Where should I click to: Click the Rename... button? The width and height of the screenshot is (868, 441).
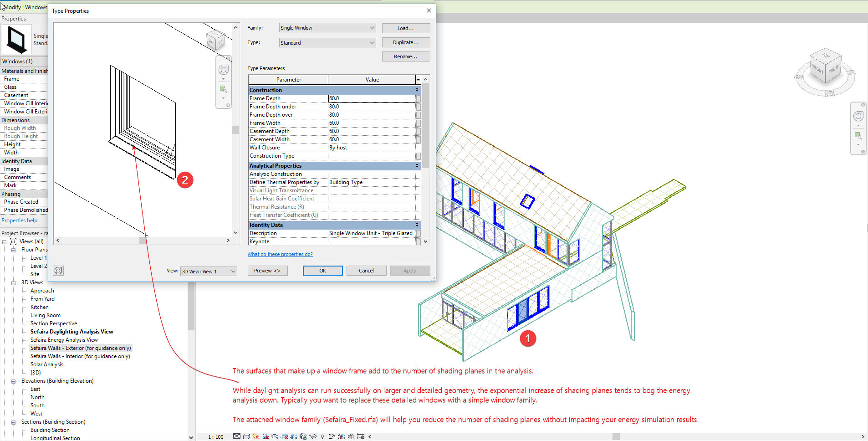coord(406,56)
